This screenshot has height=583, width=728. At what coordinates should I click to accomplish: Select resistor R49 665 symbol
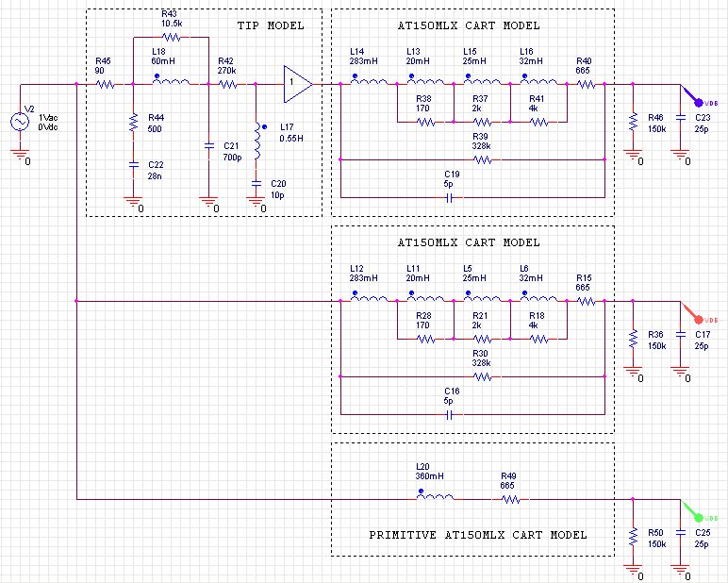point(511,499)
